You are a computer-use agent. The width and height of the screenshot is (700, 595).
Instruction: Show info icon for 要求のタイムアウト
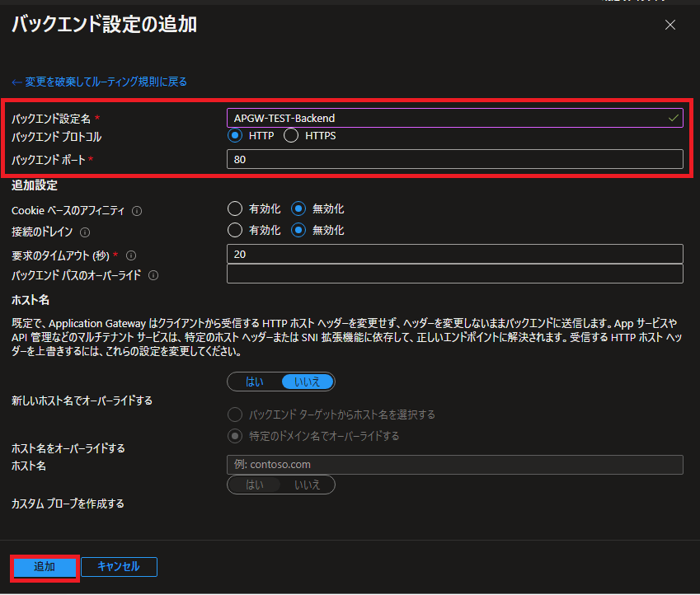(x=131, y=255)
